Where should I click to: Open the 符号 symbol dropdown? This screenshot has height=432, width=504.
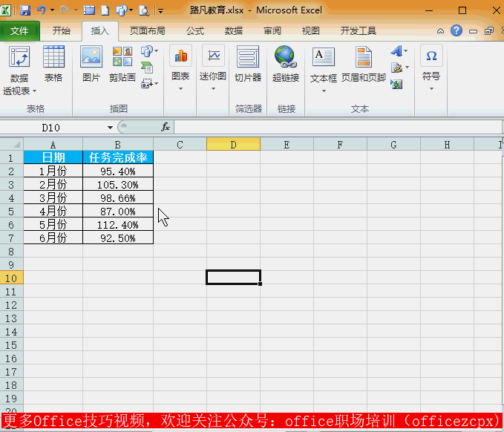tap(431, 89)
